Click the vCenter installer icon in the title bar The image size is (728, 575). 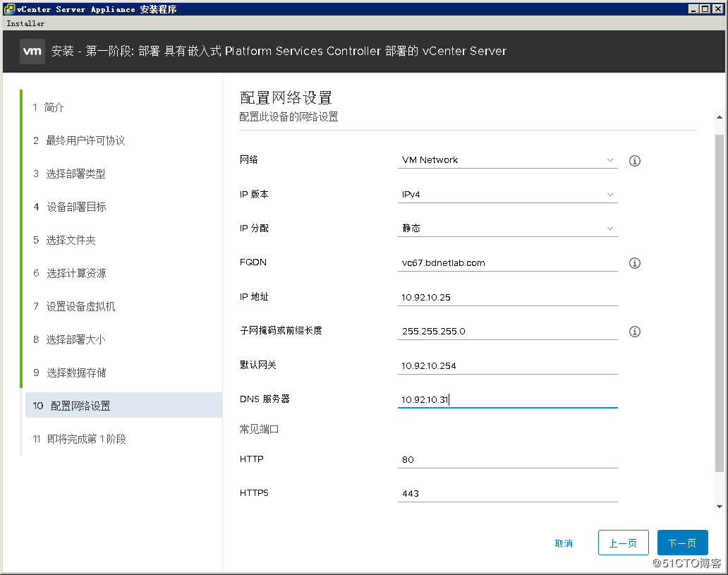click(x=9, y=9)
